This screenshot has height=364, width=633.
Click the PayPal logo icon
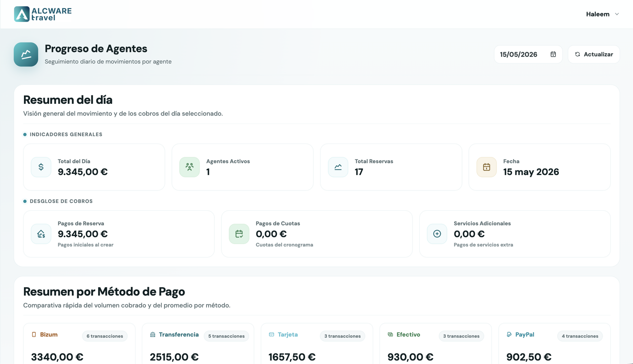tap(509, 334)
